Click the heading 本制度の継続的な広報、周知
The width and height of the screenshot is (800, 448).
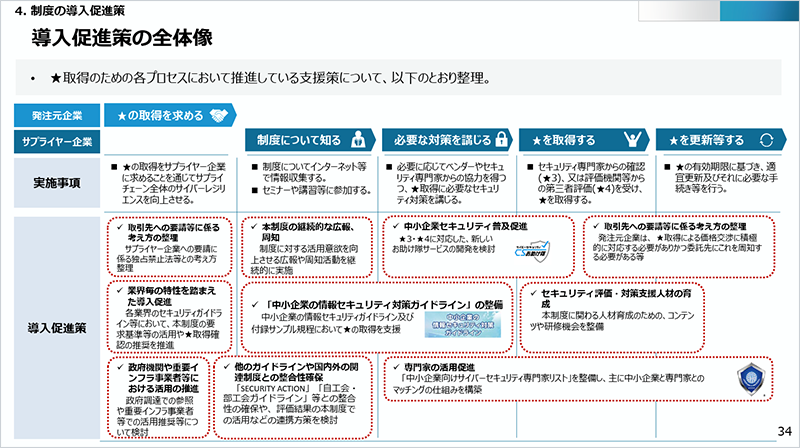click(x=308, y=232)
